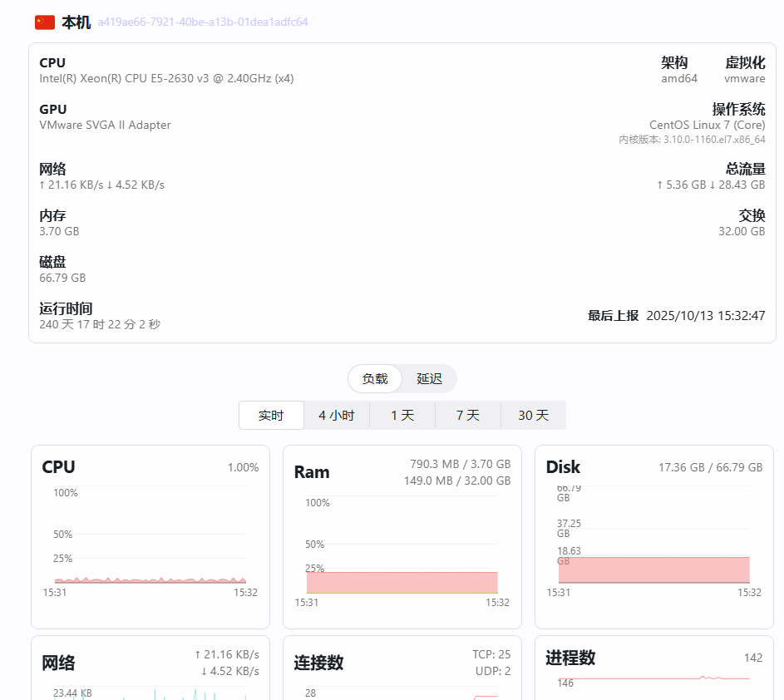Click the China flag icon
The height and width of the screenshot is (700, 784).
45,22
